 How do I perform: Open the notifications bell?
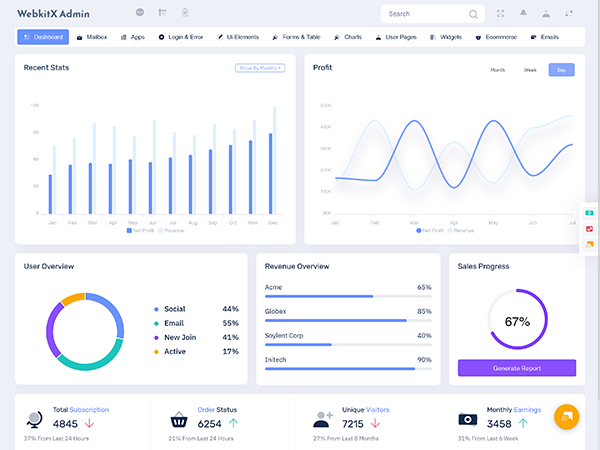(x=522, y=14)
